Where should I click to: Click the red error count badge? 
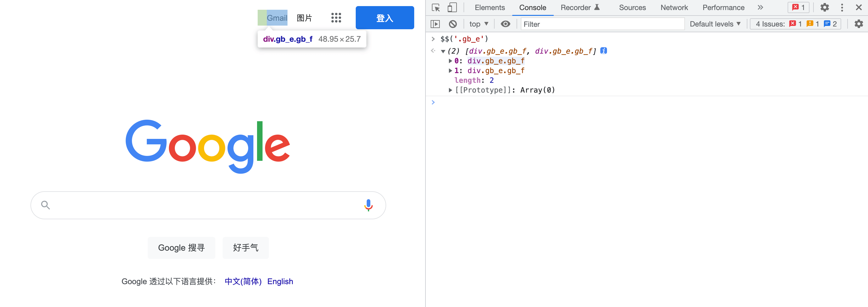point(798,7)
